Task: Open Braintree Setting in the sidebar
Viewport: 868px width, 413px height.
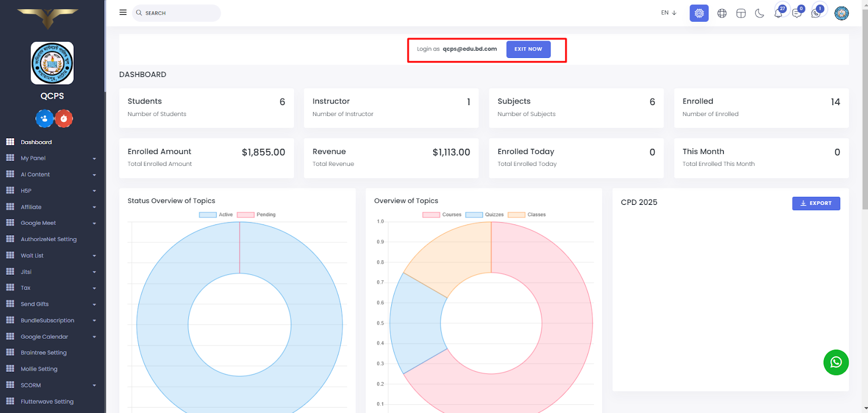Action: point(43,353)
